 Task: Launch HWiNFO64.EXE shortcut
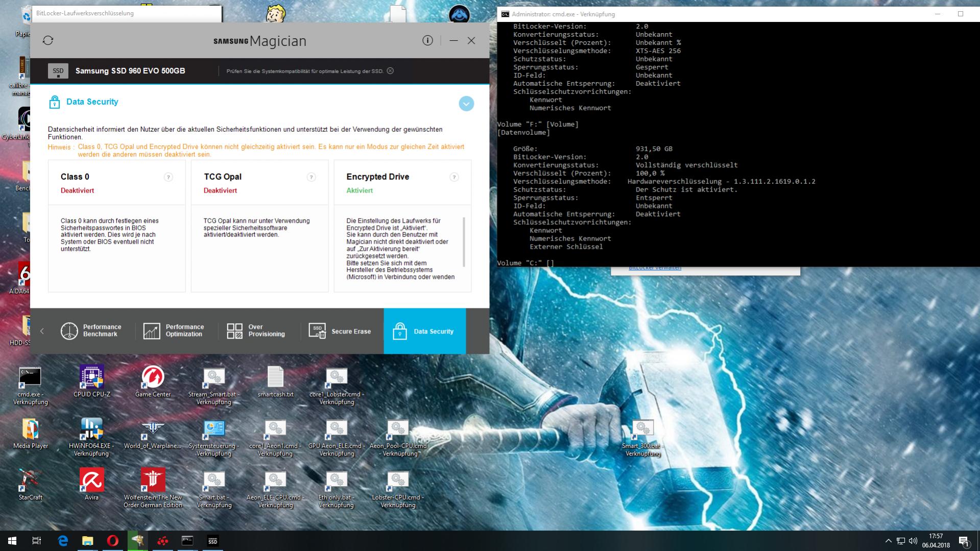(91, 438)
